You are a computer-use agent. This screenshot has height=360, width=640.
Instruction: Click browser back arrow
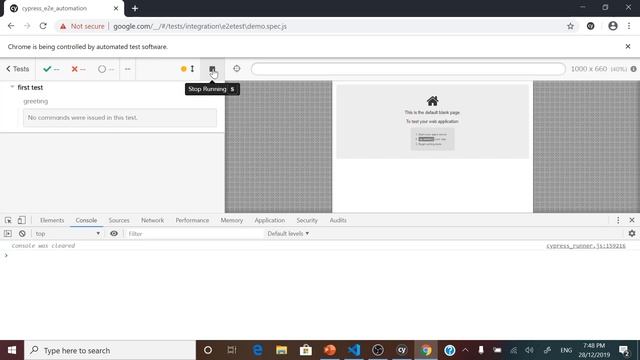(11, 26)
